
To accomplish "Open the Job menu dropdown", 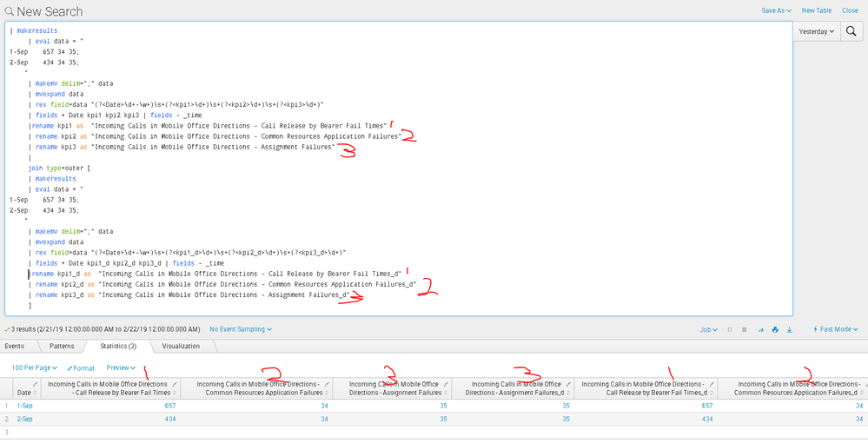I will tap(708, 329).
